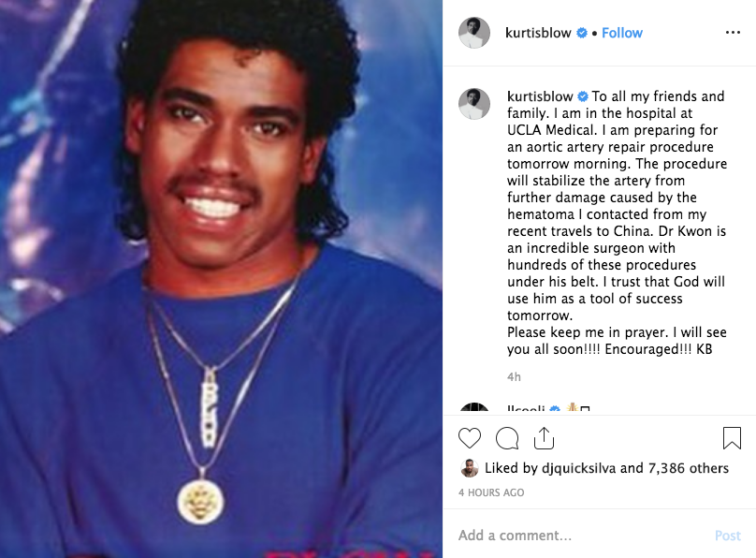Like the post with the heart icon
The image size is (756, 558).
pos(469,438)
